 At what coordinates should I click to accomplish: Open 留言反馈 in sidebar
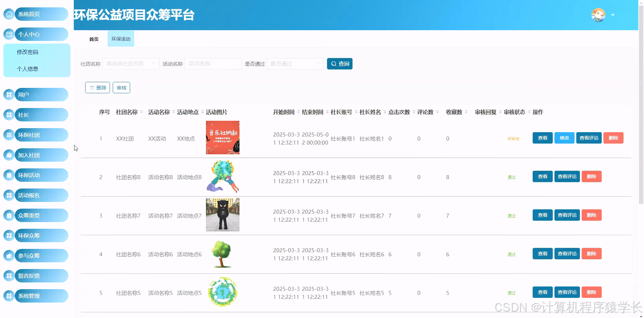click(x=42, y=276)
